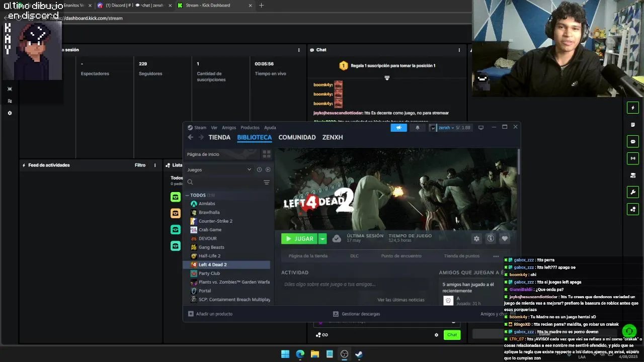Switch to TIENDA tab in Steam
The width and height of the screenshot is (644, 362).
point(219,137)
